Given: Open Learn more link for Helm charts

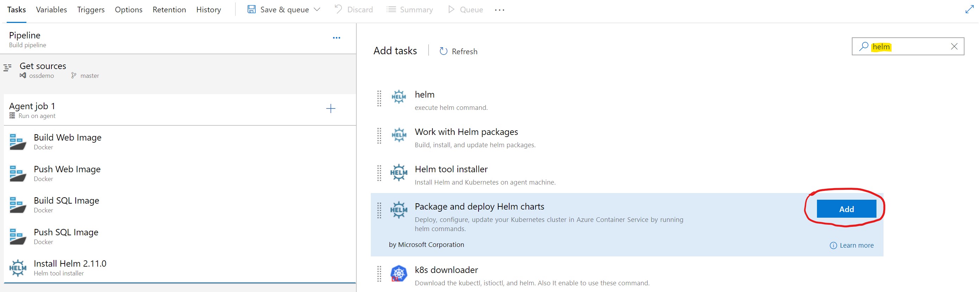Looking at the screenshot, I should (851, 246).
